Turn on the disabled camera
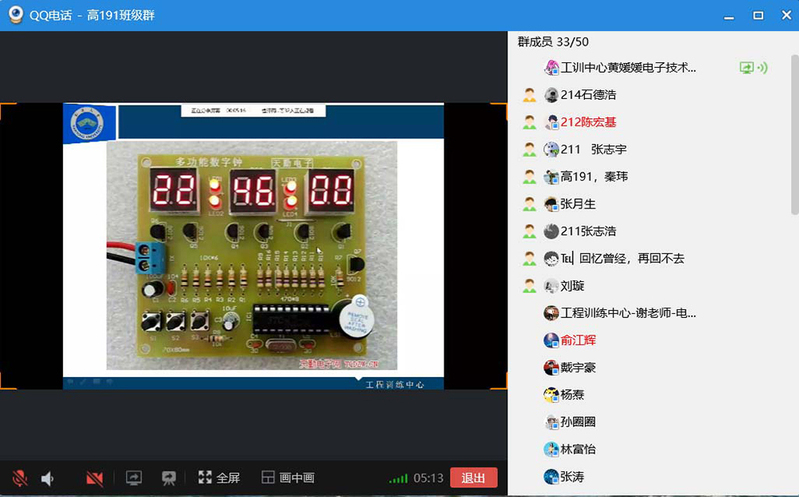The width and height of the screenshot is (799, 497). click(x=95, y=478)
